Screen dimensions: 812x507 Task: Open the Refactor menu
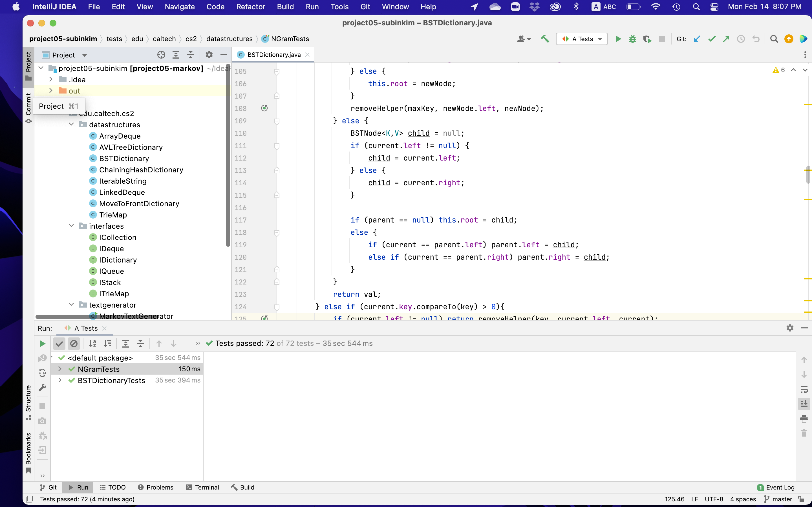250,7
